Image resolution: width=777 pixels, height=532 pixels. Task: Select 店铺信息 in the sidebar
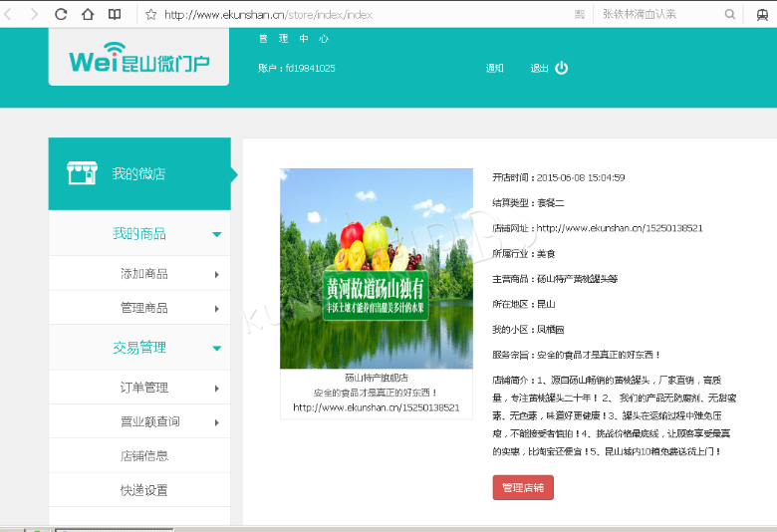[143, 455]
